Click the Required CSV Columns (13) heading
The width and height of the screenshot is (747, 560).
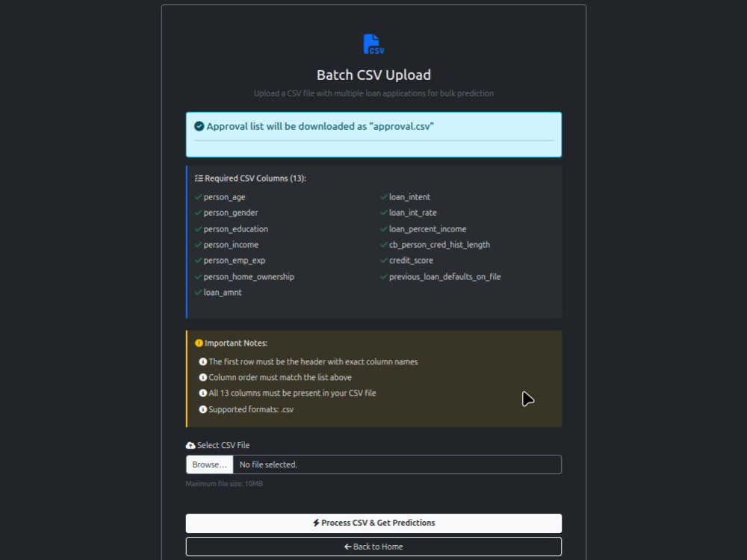(x=255, y=178)
